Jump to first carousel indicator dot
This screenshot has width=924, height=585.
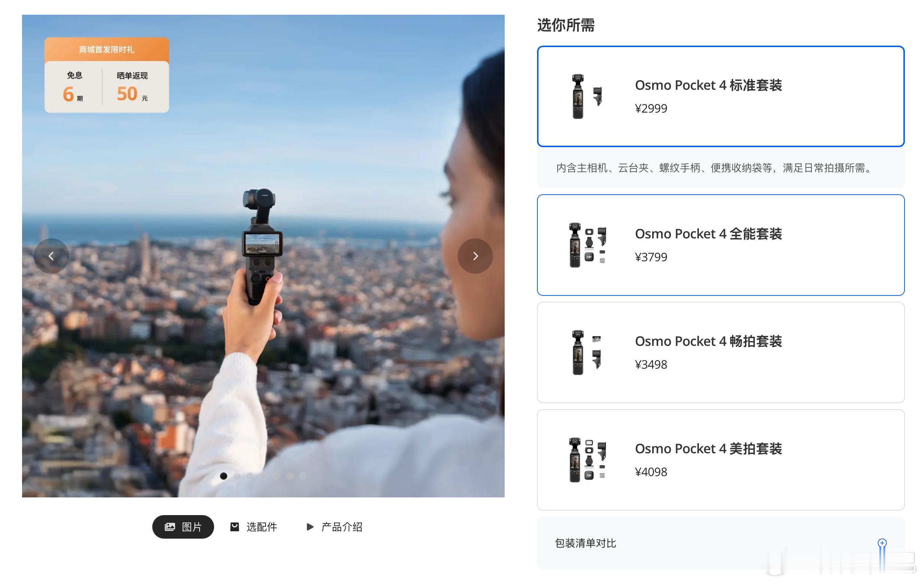click(223, 476)
